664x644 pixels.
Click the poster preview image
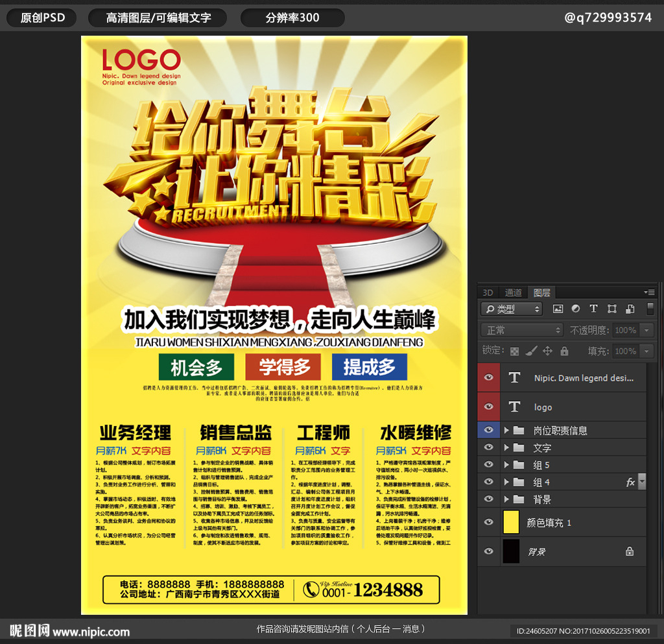274,325
